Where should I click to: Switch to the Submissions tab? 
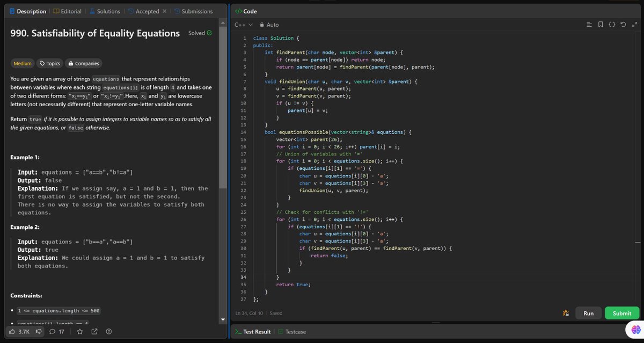[x=193, y=11]
